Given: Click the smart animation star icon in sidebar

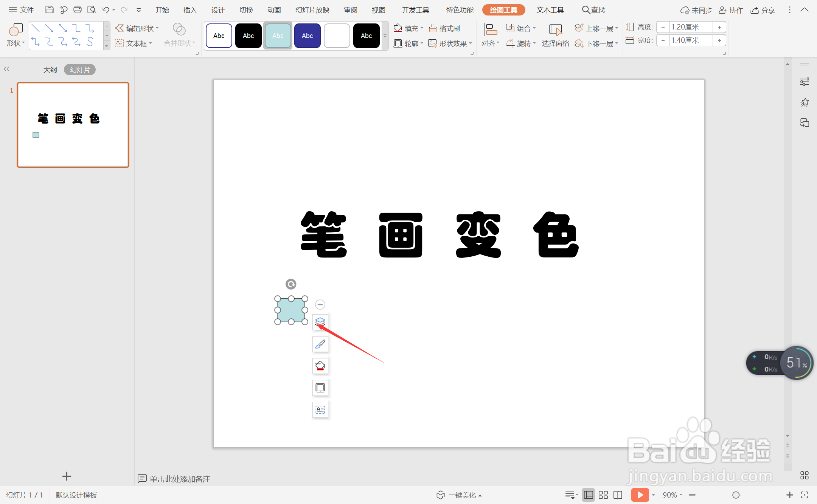Looking at the screenshot, I should (805, 102).
